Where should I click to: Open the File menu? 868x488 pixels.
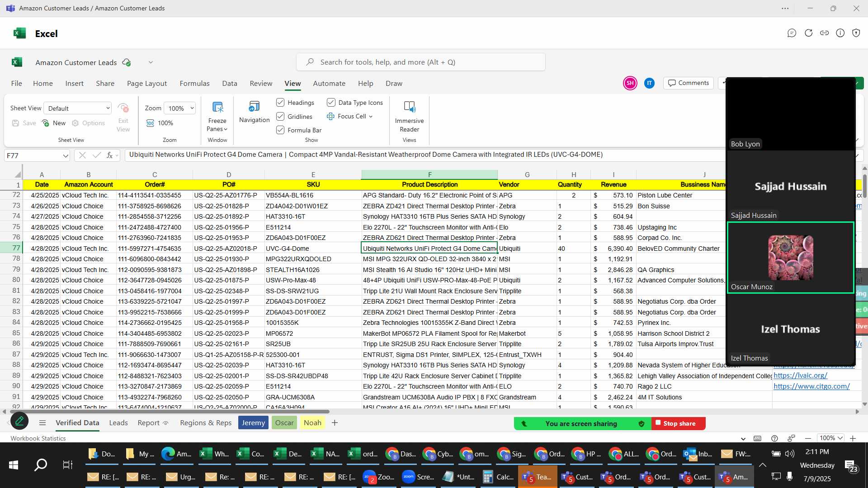point(16,84)
